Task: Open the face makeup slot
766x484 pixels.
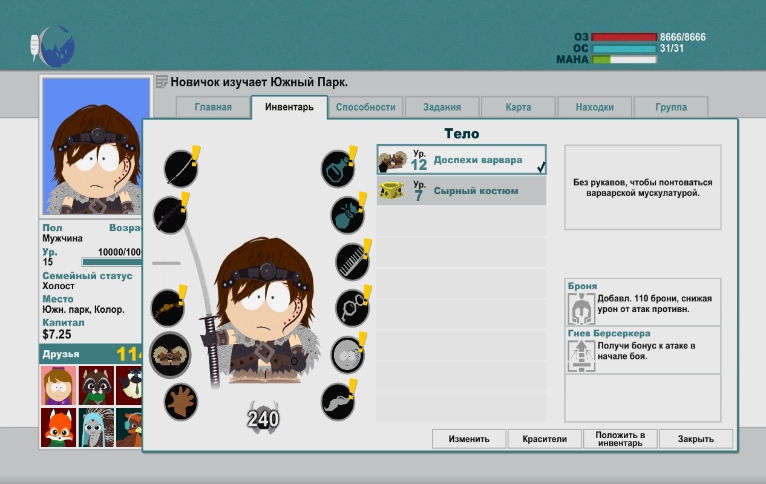Action: 348,355
